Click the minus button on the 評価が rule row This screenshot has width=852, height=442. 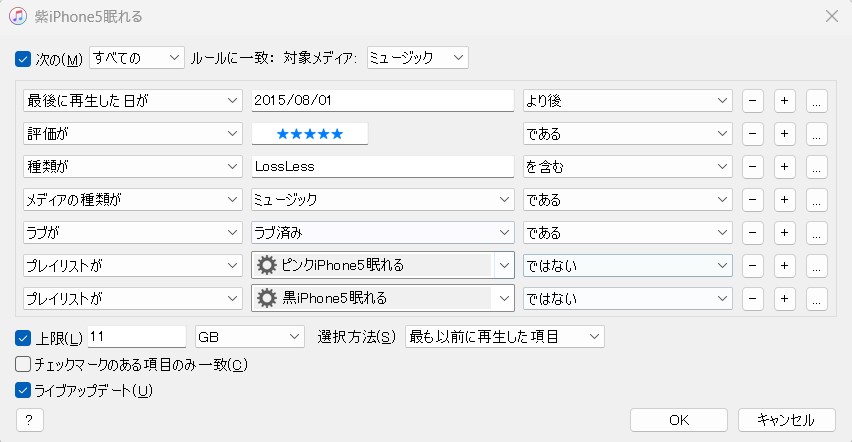[x=753, y=134]
